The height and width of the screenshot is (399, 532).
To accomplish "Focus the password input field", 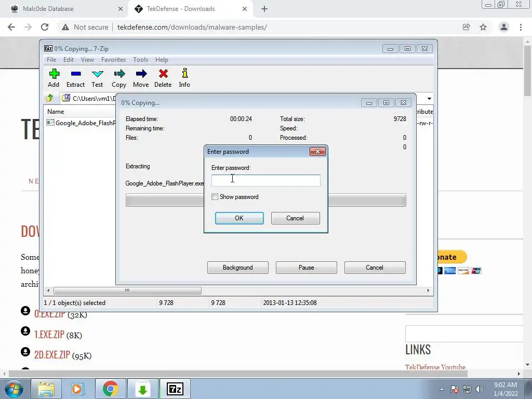I will tap(265, 180).
